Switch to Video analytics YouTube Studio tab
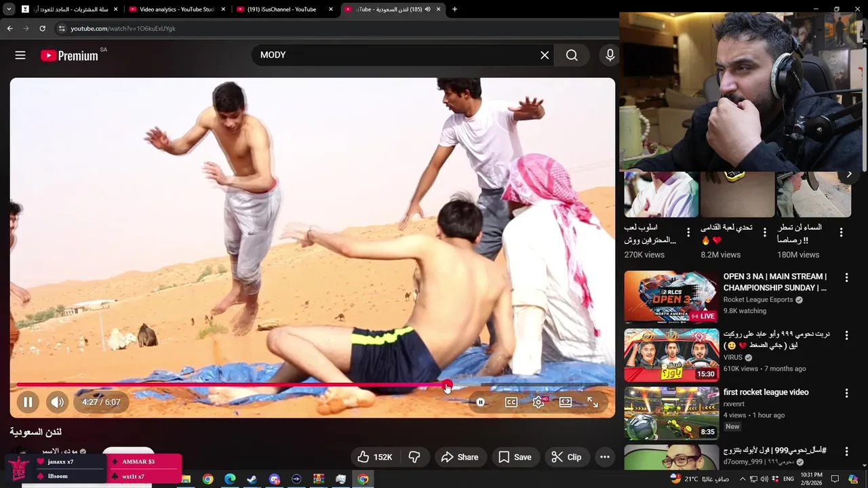Viewport: 868px width, 488px height. pyautogui.click(x=178, y=9)
